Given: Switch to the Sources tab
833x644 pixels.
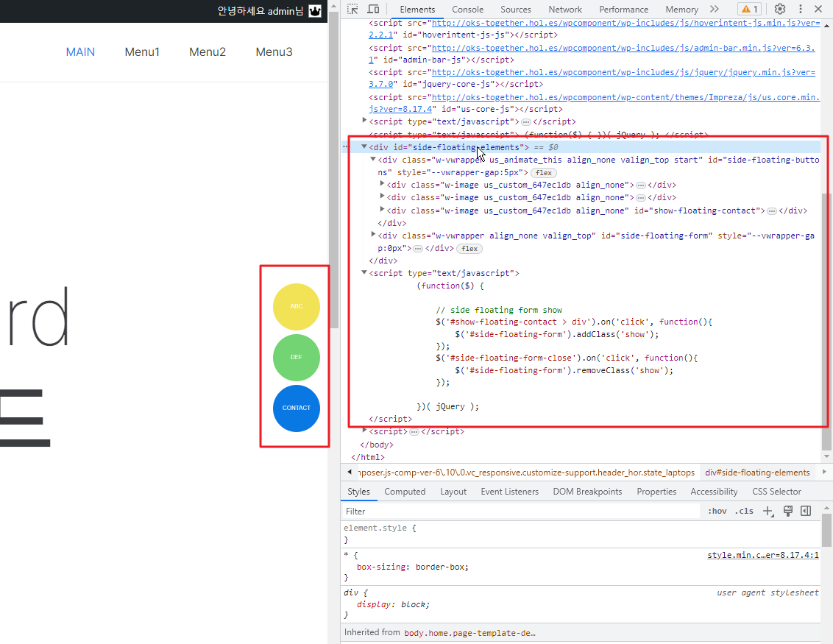Looking at the screenshot, I should pos(515,10).
